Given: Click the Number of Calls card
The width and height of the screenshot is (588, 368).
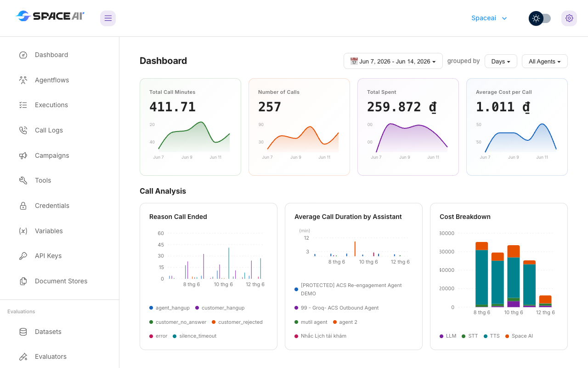Looking at the screenshot, I should pyautogui.click(x=299, y=127).
